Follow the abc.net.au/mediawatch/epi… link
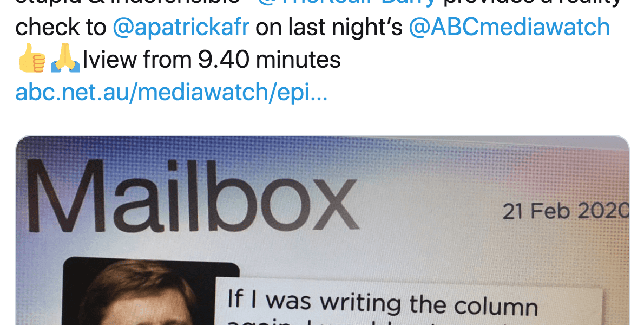644x325 pixels. 171,92
